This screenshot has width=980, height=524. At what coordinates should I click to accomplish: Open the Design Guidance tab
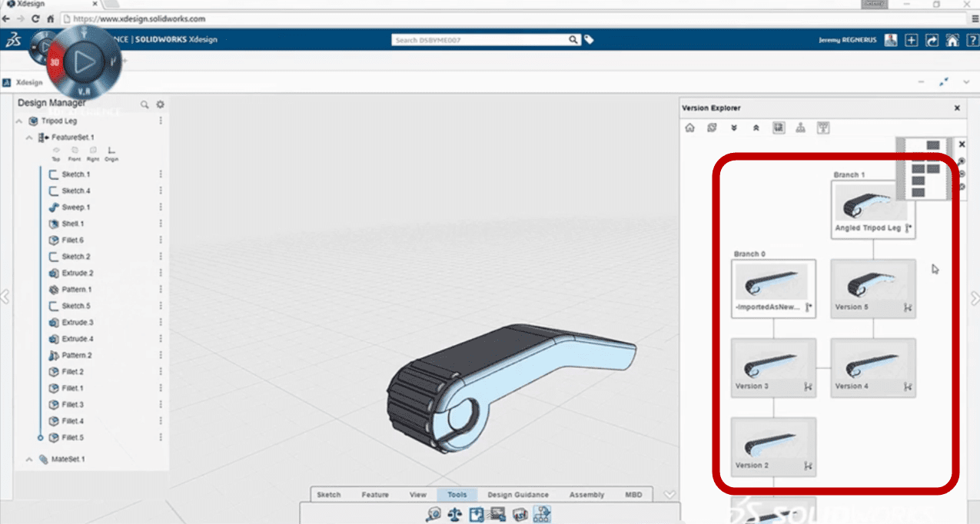[x=517, y=495]
